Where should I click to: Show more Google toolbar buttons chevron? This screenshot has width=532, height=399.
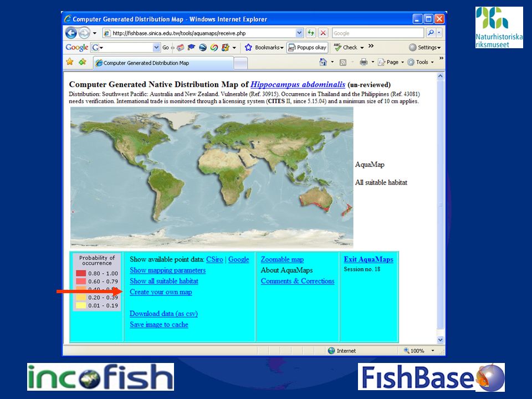[x=371, y=46]
